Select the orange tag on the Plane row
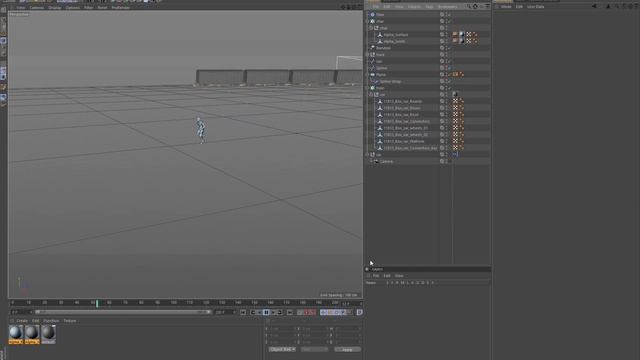The height and width of the screenshot is (360, 640). point(455,75)
